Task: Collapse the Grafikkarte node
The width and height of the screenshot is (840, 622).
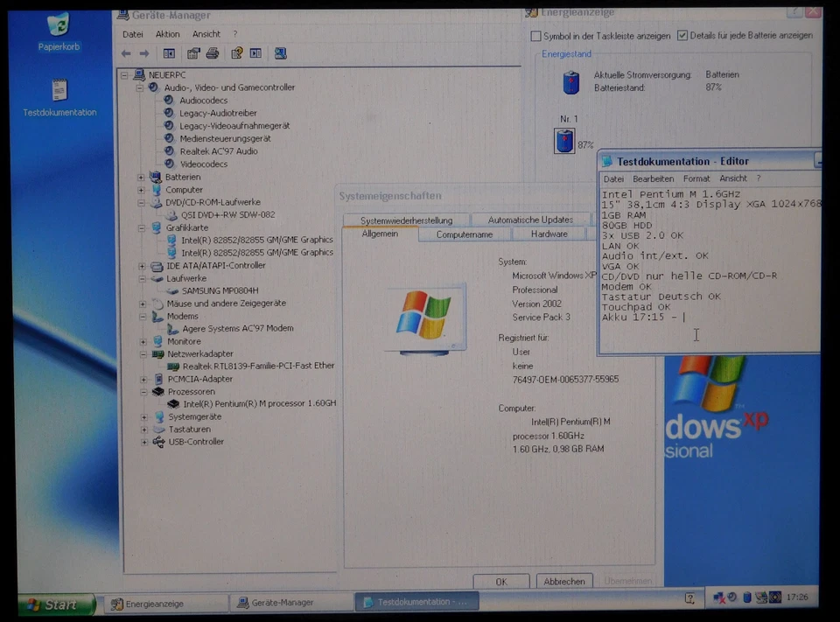Action: [142, 227]
